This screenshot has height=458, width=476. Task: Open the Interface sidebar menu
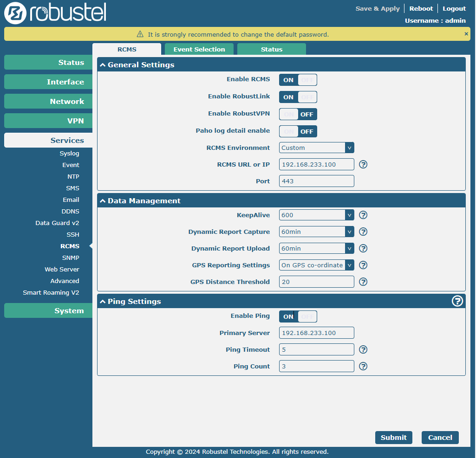pos(48,82)
